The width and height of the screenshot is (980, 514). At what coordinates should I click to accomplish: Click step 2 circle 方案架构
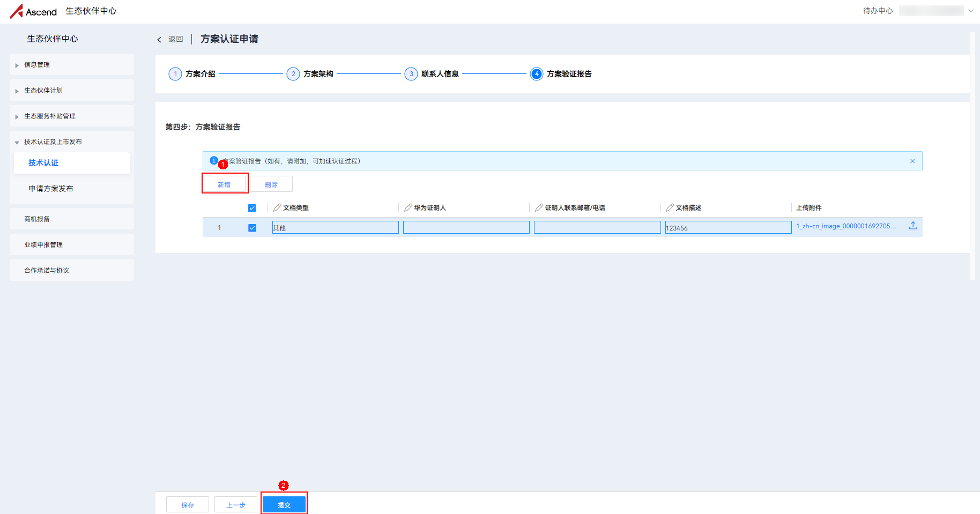point(293,74)
